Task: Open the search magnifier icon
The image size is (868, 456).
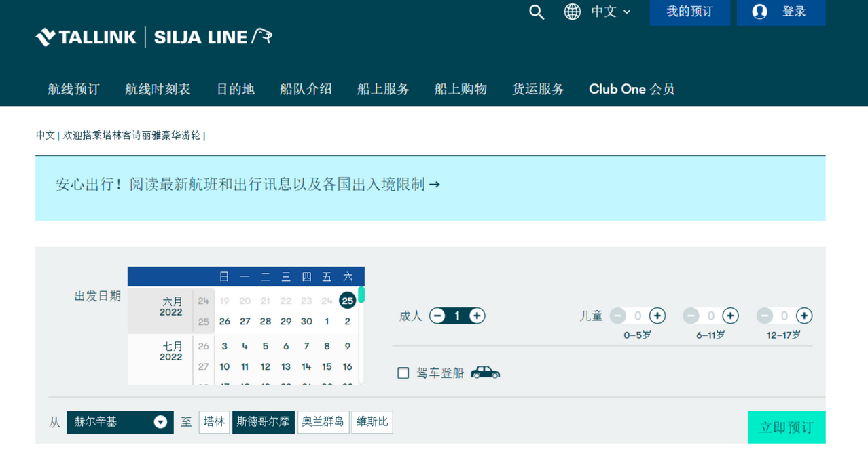Action: tap(537, 12)
